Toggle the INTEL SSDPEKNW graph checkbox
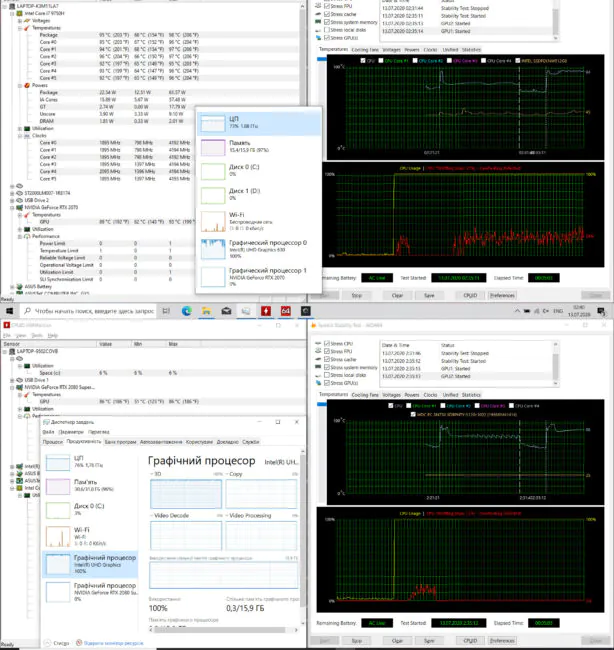Screen dimensions: 614x650 pos(518,61)
